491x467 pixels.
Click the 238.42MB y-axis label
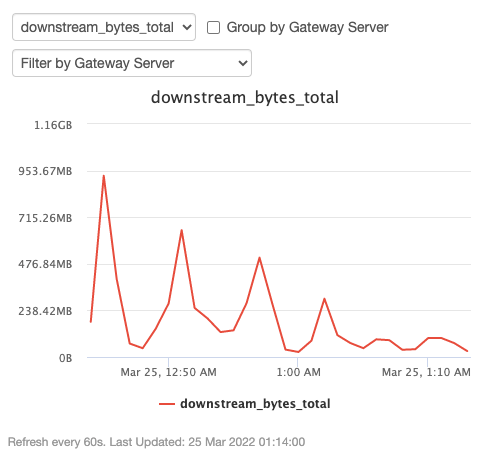(x=45, y=311)
